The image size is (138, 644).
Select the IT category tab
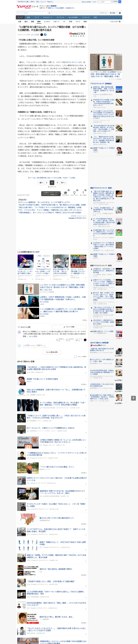[x=64, y=22]
